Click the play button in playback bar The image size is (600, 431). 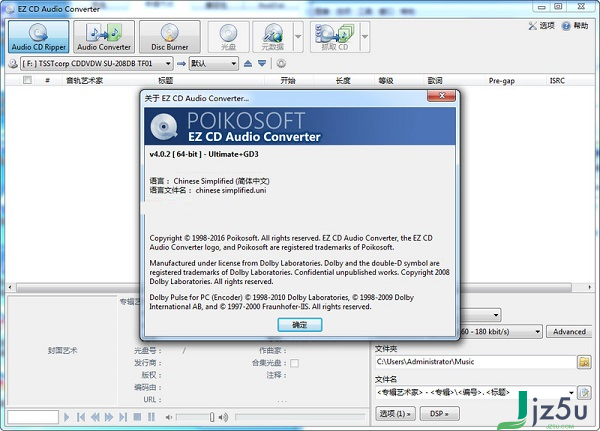pos(67,417)
